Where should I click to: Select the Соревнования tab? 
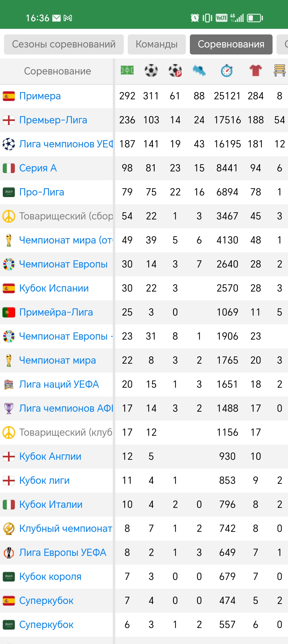click(x=231, y=44)
